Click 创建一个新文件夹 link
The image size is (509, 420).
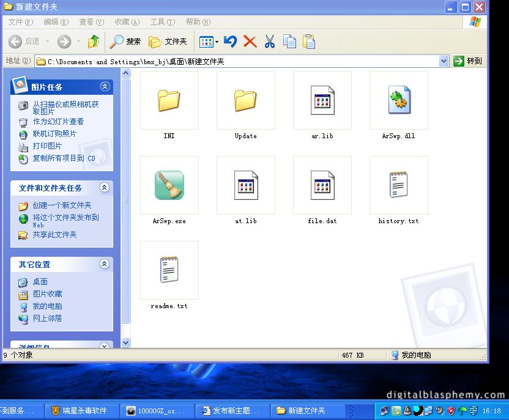click(x=62, y=205)
